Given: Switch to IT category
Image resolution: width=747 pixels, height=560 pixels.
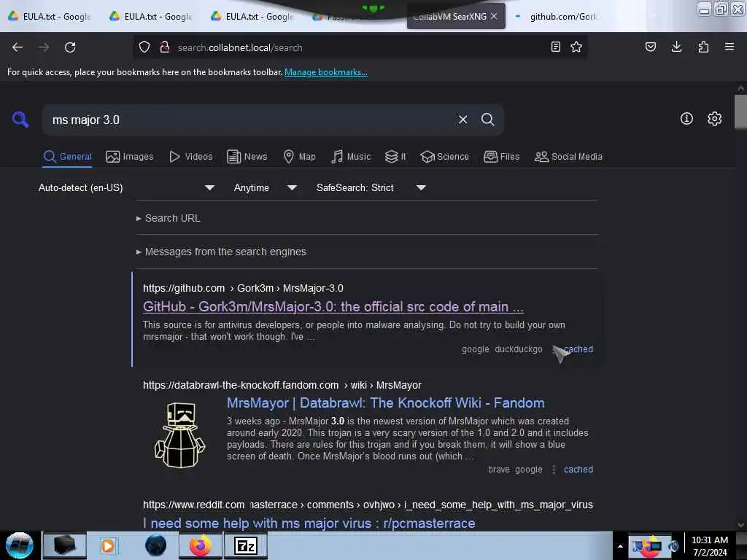Looking at the screenshot, I should pos(395,157).
